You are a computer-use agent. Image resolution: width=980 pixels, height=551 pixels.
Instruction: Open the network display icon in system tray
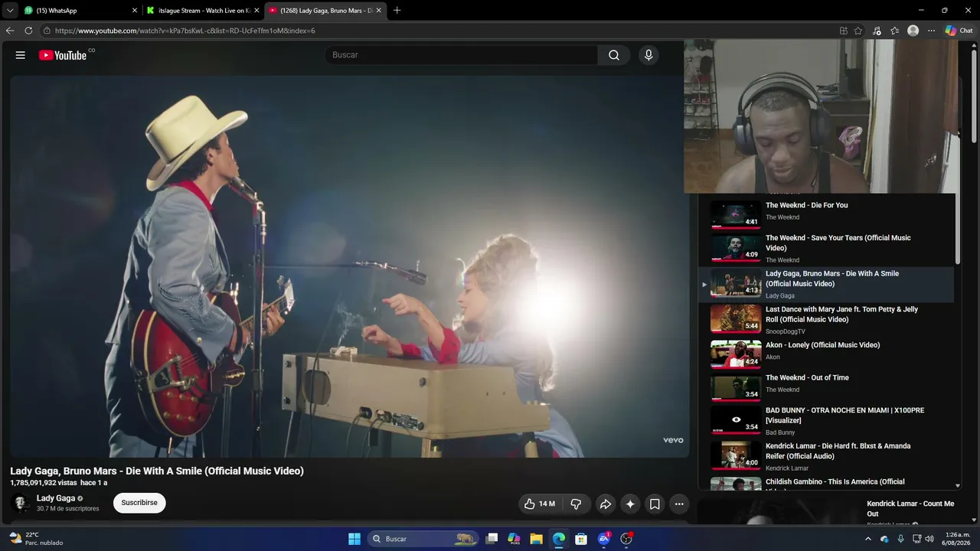point(916,539)
